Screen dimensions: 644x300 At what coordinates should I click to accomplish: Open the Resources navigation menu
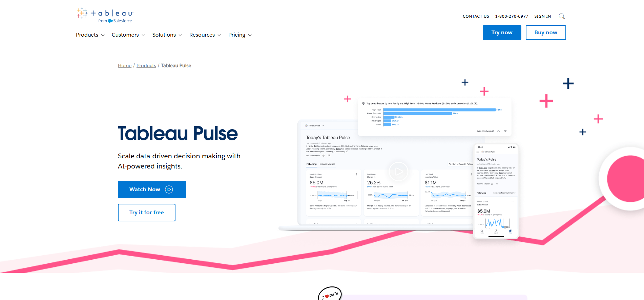205,35
